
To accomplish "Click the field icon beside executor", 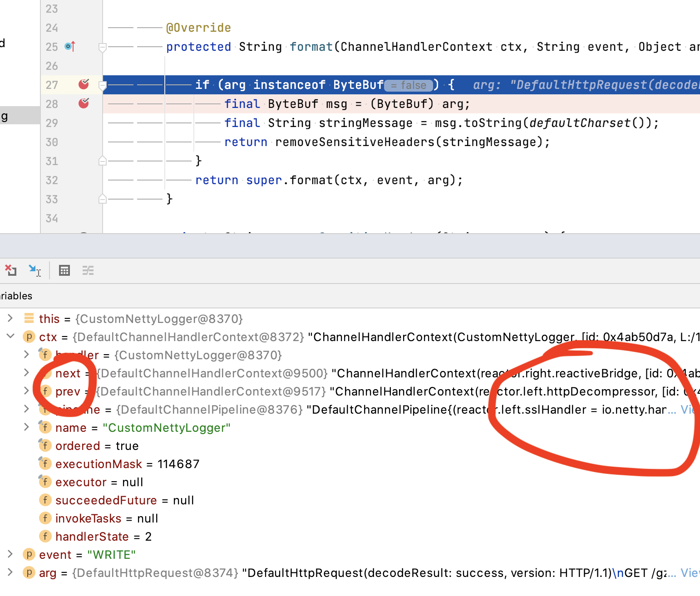I will click(x=44, y=481).
